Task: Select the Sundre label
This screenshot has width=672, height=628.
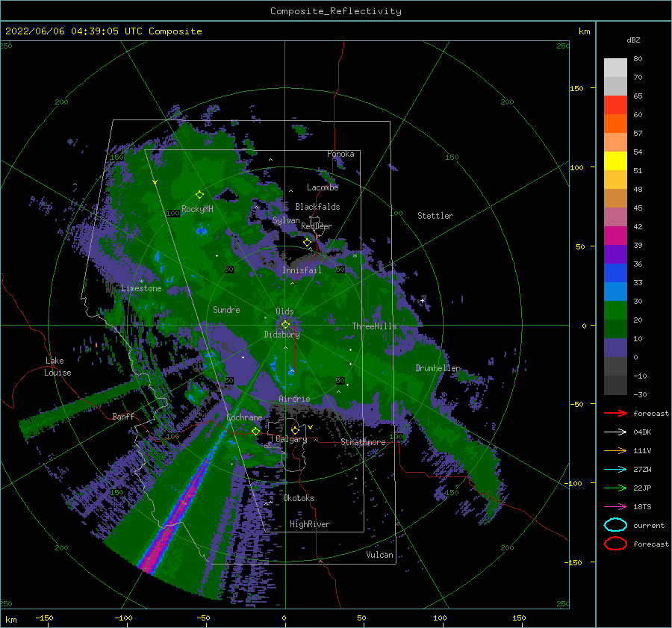Action: pos(227,309)
